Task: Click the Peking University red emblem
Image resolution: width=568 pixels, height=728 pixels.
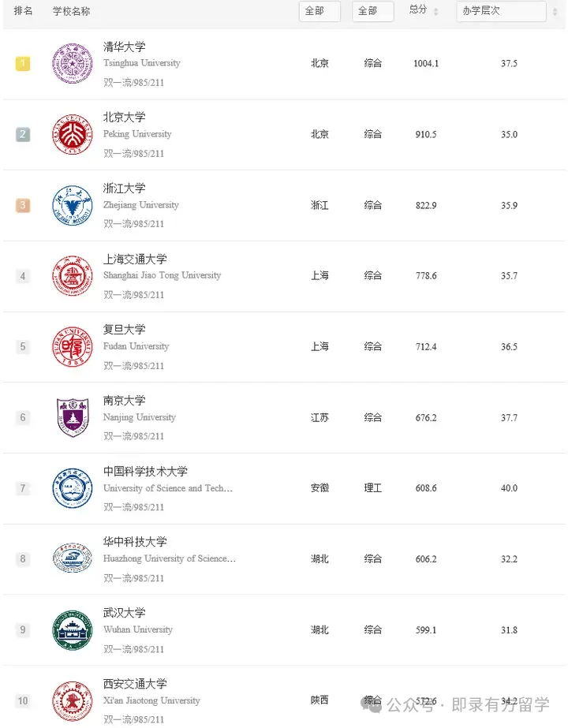Action: (x=72, y=134)
